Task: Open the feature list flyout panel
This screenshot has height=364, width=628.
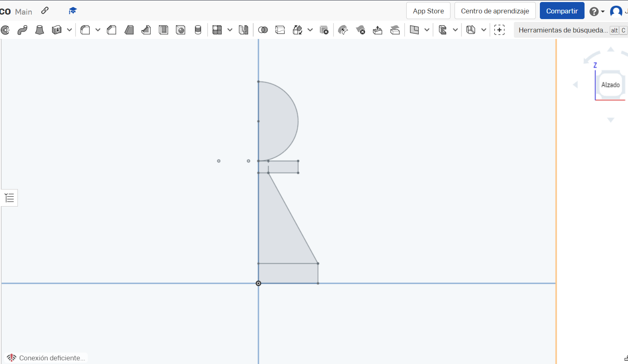Action: (x=9, y=198)
